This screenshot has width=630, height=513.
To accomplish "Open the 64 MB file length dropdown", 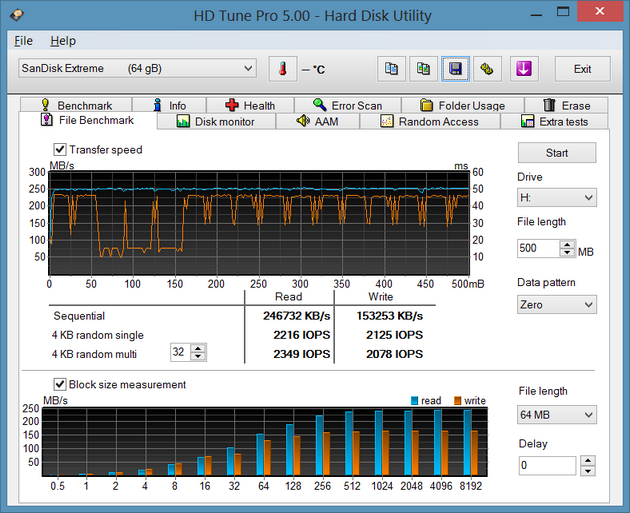I will click(x=556, y=415).
